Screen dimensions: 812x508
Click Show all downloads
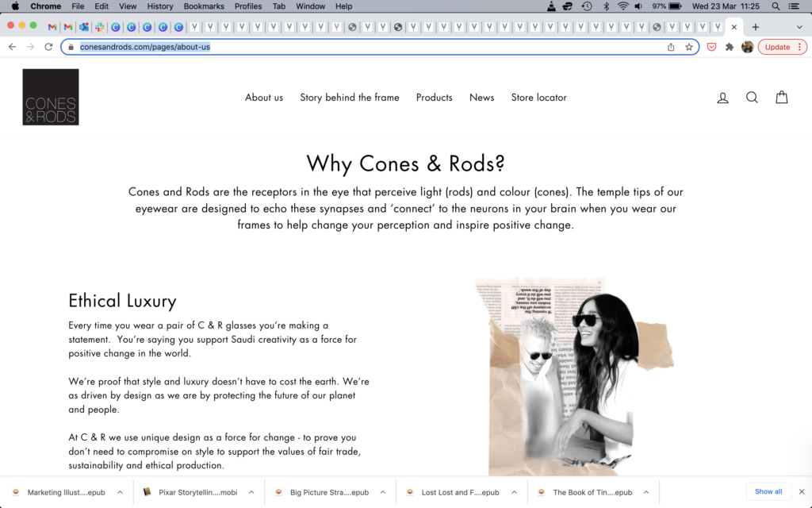(768, 491)
